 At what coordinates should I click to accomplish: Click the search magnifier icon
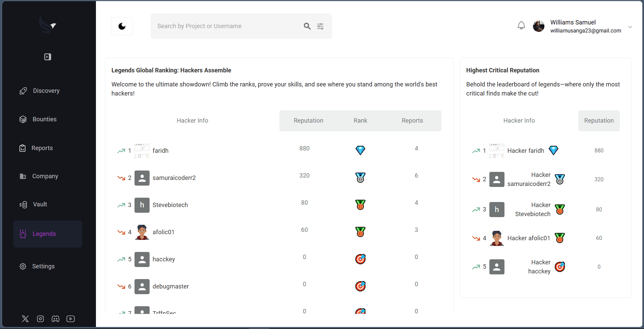307,26
